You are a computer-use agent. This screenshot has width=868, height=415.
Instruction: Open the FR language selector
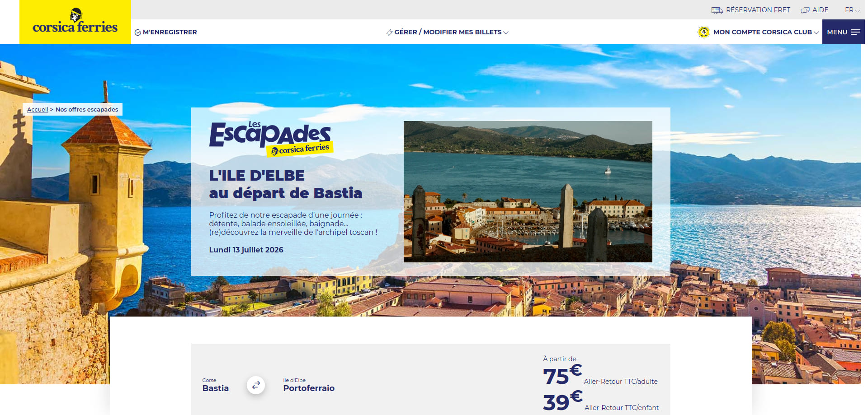852,10
